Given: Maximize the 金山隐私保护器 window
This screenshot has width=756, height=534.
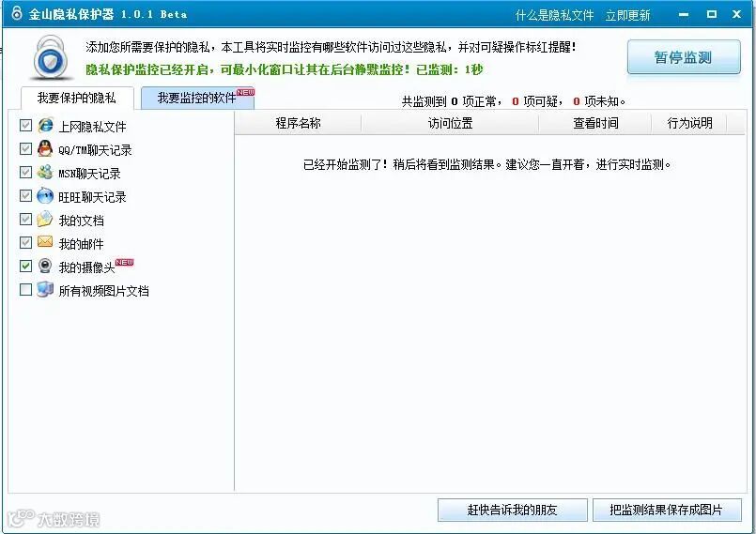Looking at the screenshot, I should click(712, 14).
